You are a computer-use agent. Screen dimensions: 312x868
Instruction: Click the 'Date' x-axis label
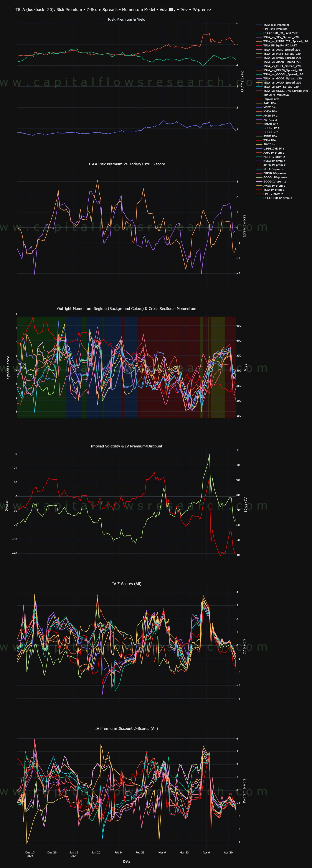click(x=127, y=861)
